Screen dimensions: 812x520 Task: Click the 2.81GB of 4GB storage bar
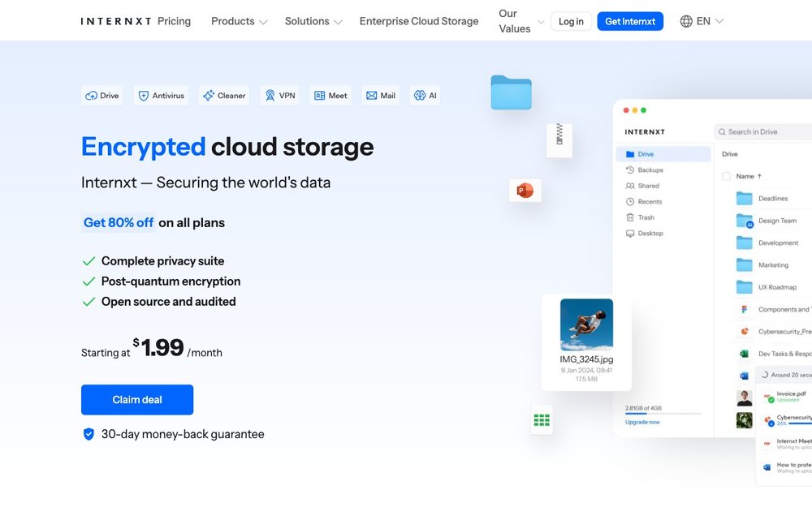coord(663,414)
